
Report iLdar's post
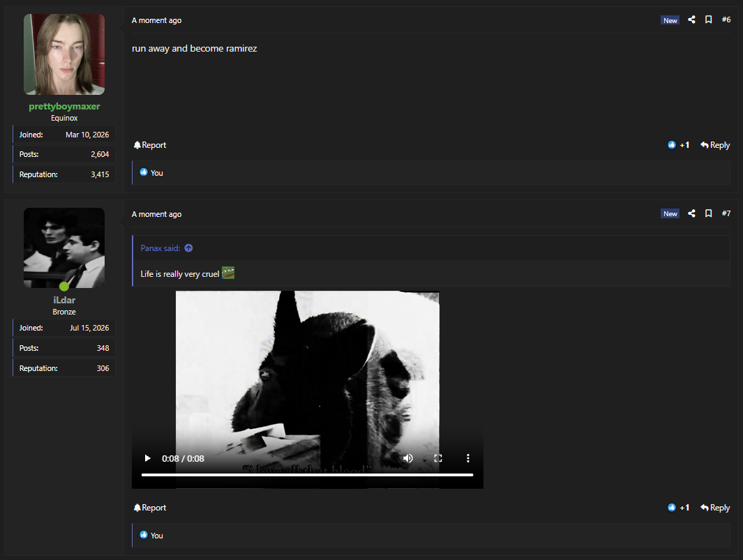(x=150, y=508)
